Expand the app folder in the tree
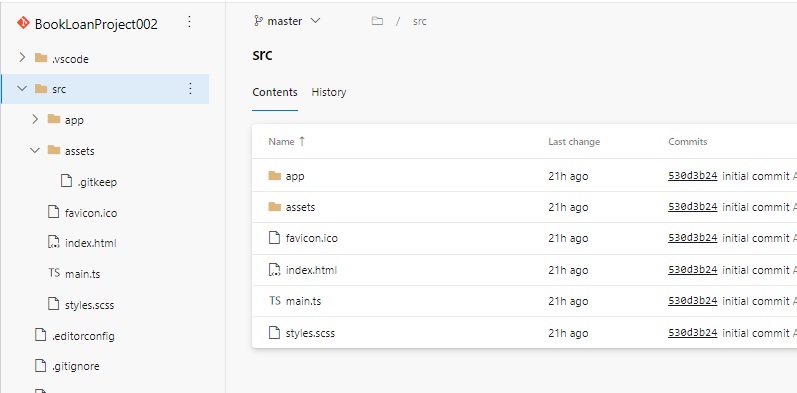The width and height of the screenshot is (797, 393). point(35,119)
